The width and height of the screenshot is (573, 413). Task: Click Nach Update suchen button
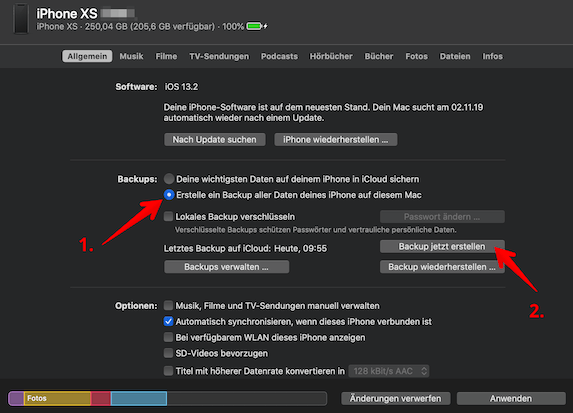pos(215,140)
